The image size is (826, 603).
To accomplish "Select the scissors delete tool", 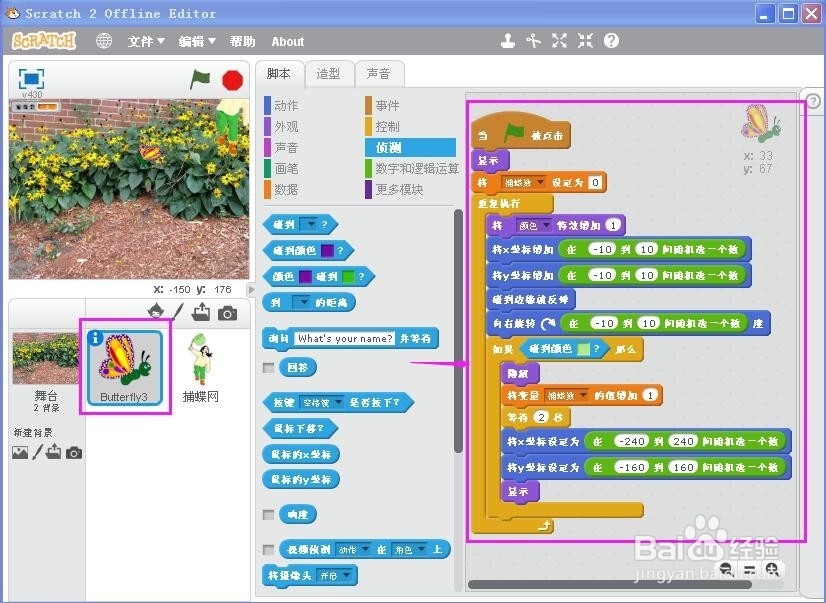I will click(536, 41).
